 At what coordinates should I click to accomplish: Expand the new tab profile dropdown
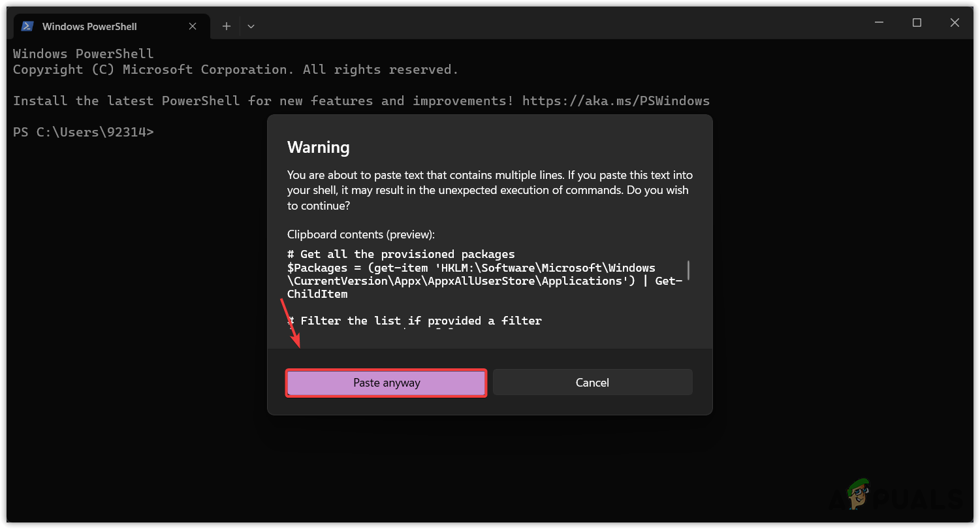pyautogui.click(x=251, y=26)
